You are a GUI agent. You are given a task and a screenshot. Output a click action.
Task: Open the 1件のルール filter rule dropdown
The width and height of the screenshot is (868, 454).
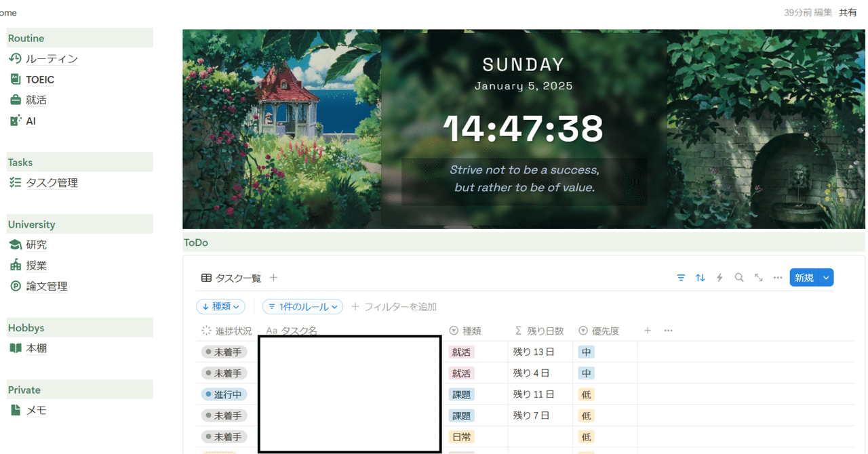coord(302,306)
